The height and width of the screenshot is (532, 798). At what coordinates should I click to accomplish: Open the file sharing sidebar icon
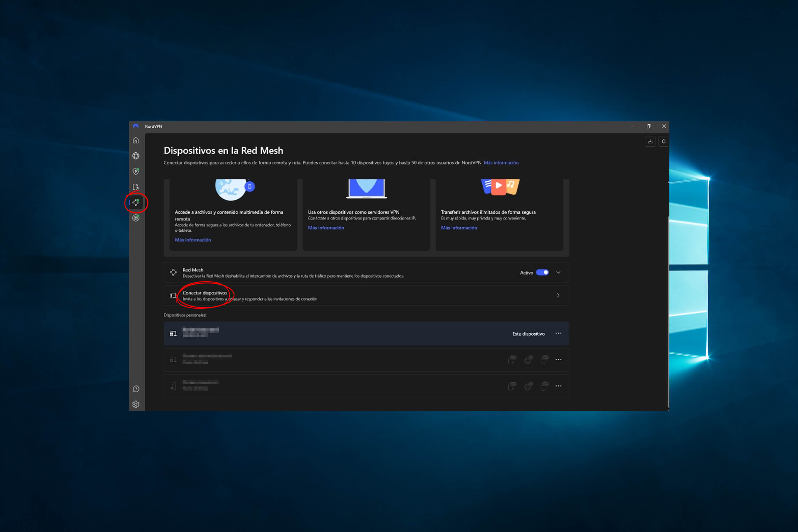click(x=136, y=187)
